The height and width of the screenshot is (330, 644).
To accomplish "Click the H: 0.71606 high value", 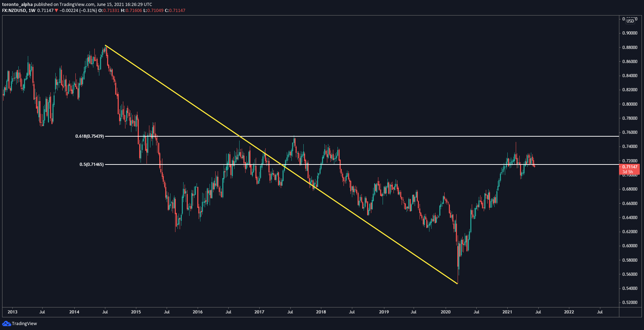I will coord(132,11).
